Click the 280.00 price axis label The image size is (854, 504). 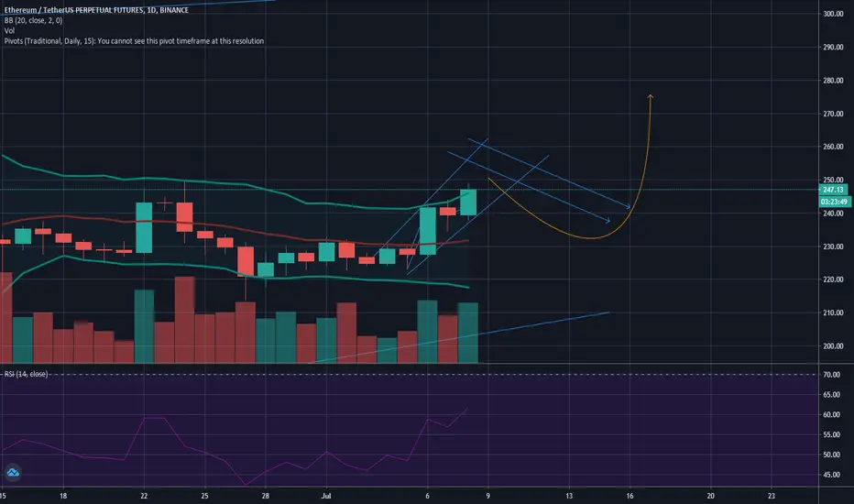coord(833,80)
